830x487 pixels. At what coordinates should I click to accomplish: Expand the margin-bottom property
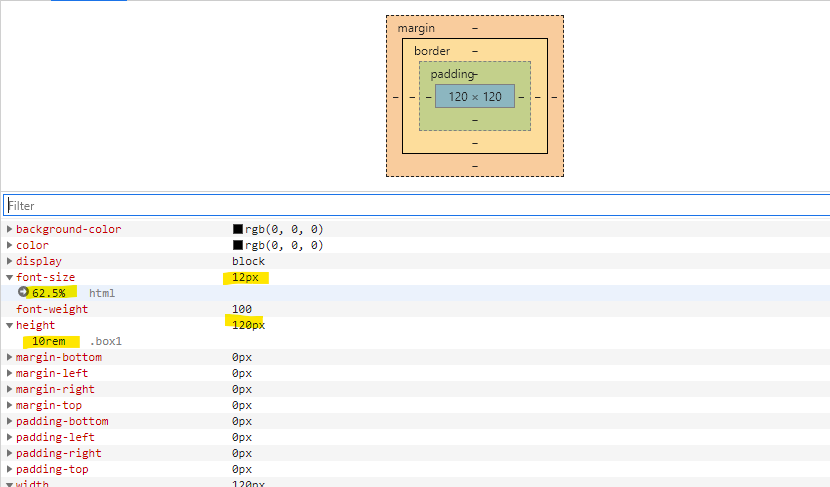click(9, 357)
